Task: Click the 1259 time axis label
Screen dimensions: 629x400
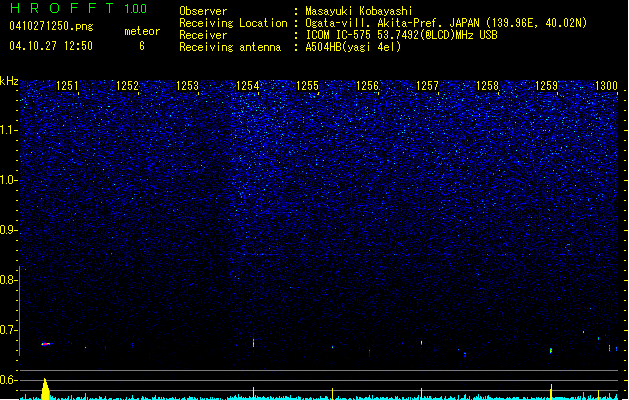Action: (x=546, y=86)
